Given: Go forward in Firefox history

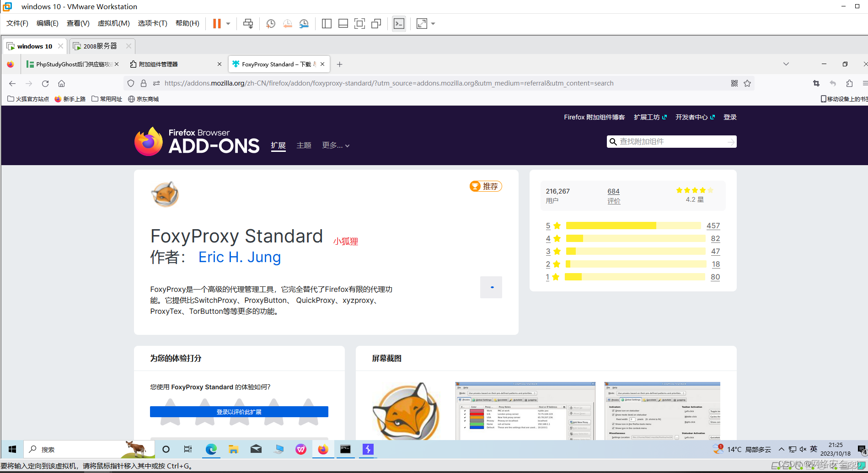Looking at the screenshot, I should (29, 83).
